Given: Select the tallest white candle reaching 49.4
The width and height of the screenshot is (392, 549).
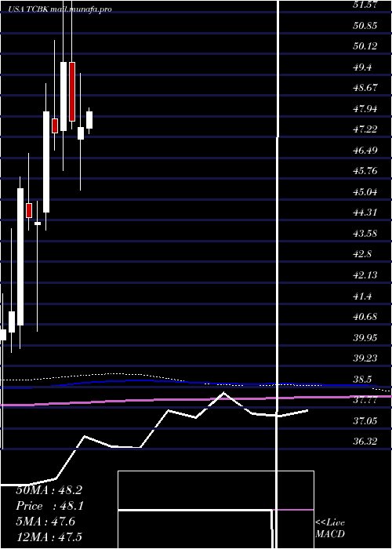Looking at the screenshot, I should click(x=64, y=96).
